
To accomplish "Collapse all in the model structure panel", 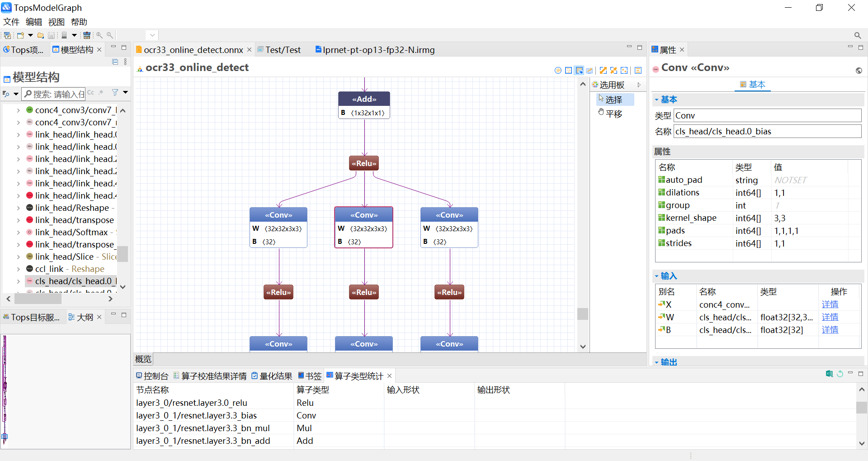I will tap(115, 62).
